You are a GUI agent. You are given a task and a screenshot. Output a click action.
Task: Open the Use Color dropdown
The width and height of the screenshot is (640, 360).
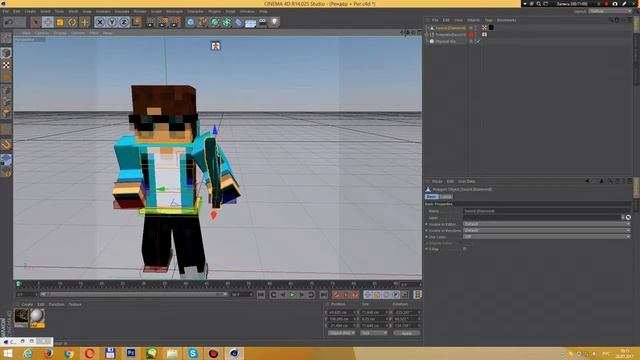point(547,236)
